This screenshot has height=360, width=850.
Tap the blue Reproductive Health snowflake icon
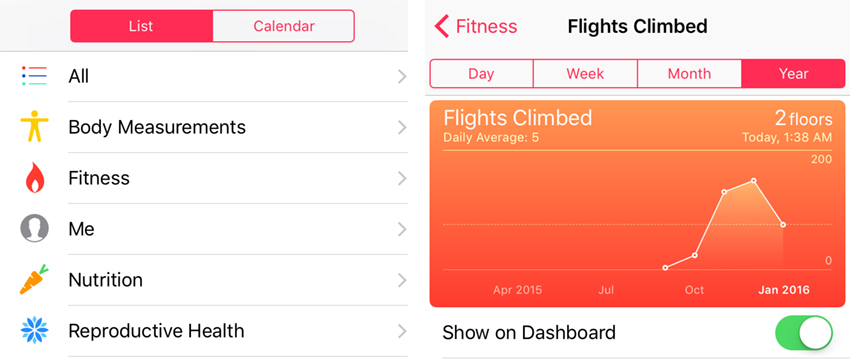[34, 330]
